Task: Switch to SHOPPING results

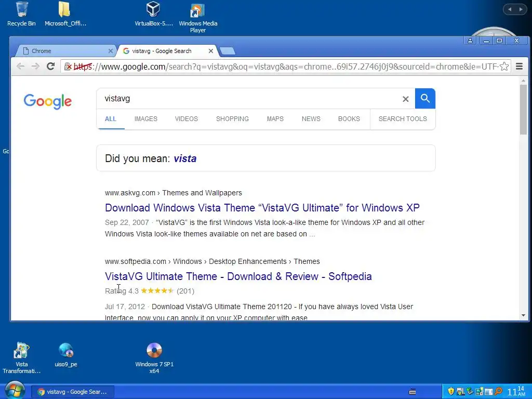Action: (232, 119)
